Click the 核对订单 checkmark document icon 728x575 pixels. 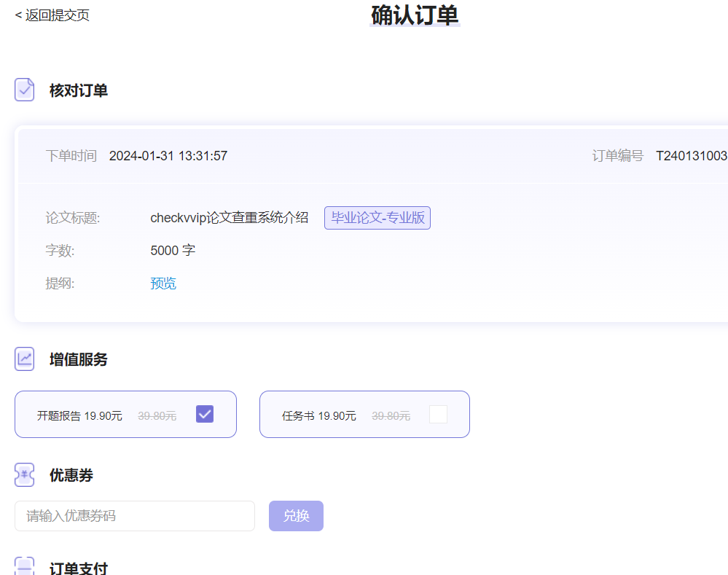coord(24,89)
